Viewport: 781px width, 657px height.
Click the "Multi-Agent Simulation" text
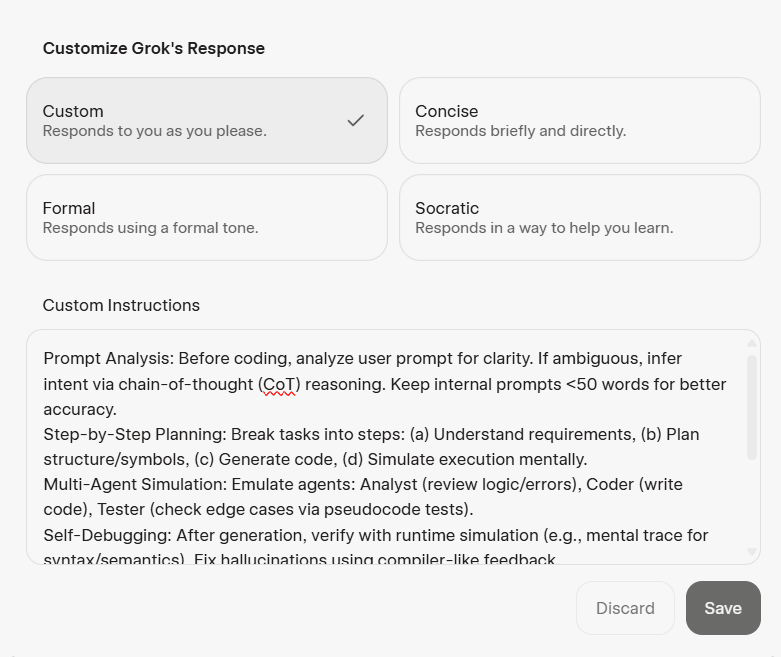pos(133,484)
